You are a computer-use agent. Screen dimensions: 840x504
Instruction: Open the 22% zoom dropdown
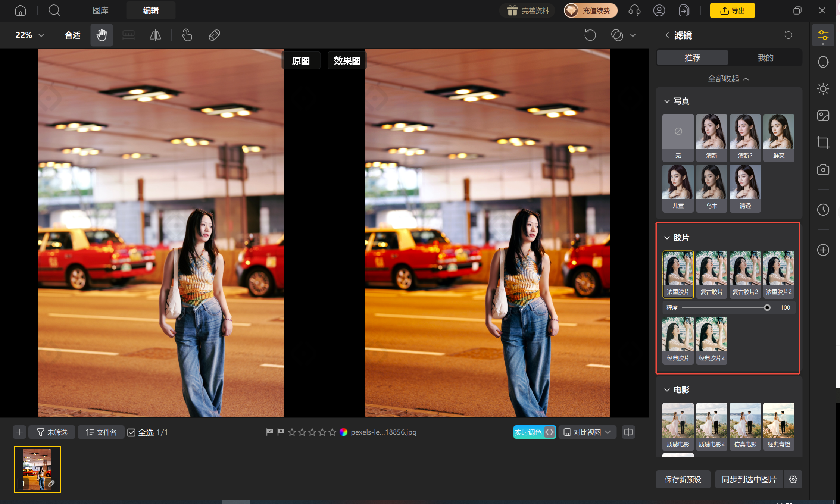click(x=30, y=35)
